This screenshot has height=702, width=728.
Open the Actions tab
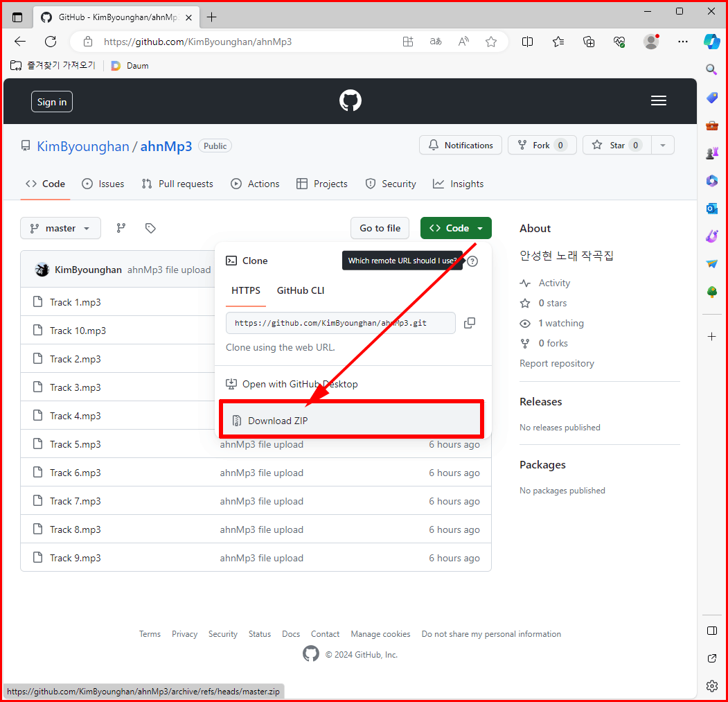click(x=255, y=184)
